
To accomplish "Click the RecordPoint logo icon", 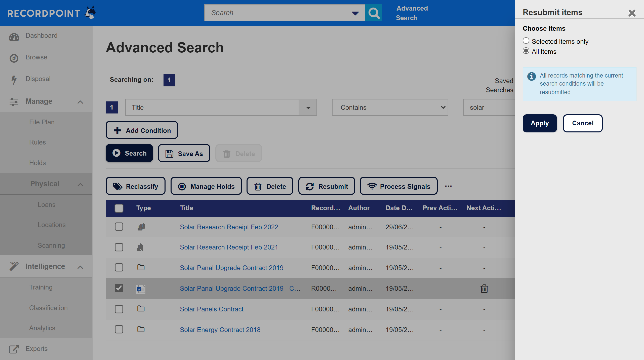I will [90, 12].
